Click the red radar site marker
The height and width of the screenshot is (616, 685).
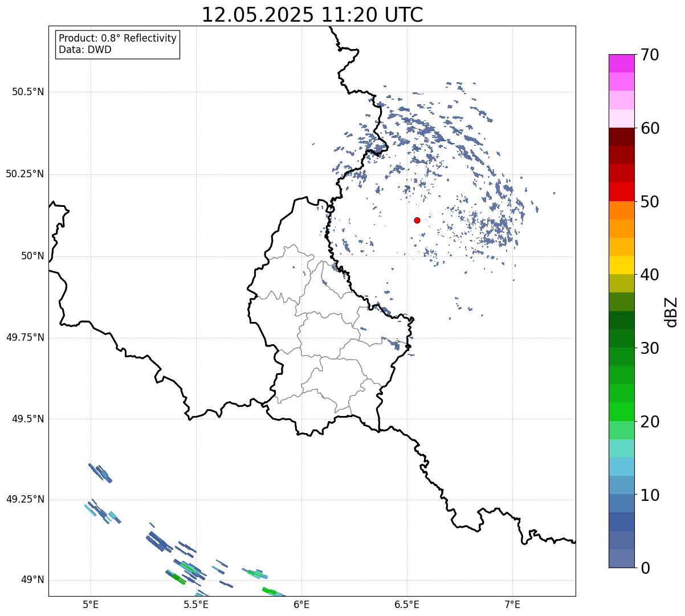[417, 221]
